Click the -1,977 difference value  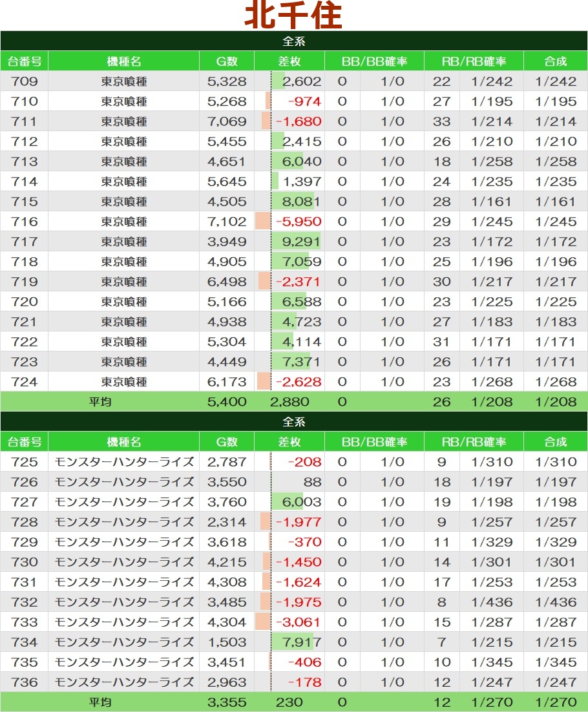(x=299, y=522)
